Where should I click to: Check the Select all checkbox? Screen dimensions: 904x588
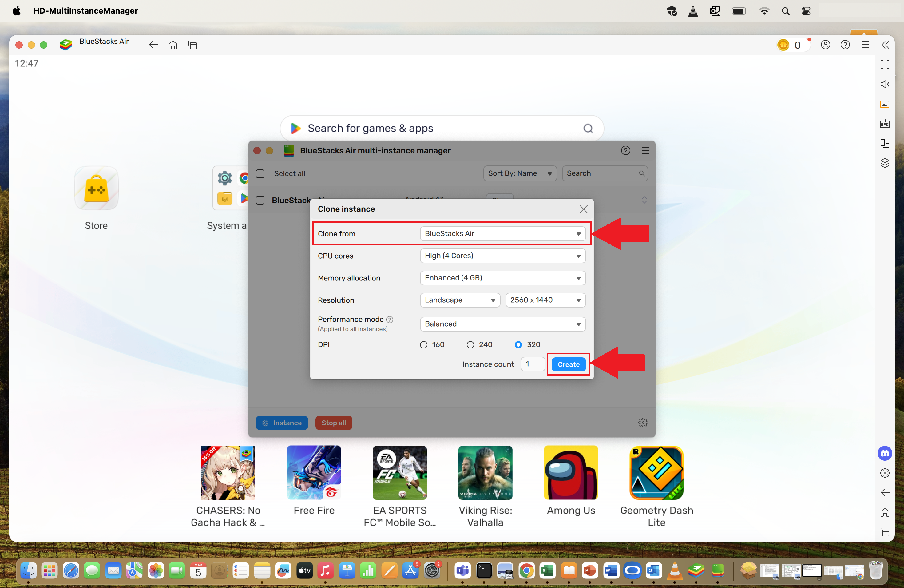[260, 173]
